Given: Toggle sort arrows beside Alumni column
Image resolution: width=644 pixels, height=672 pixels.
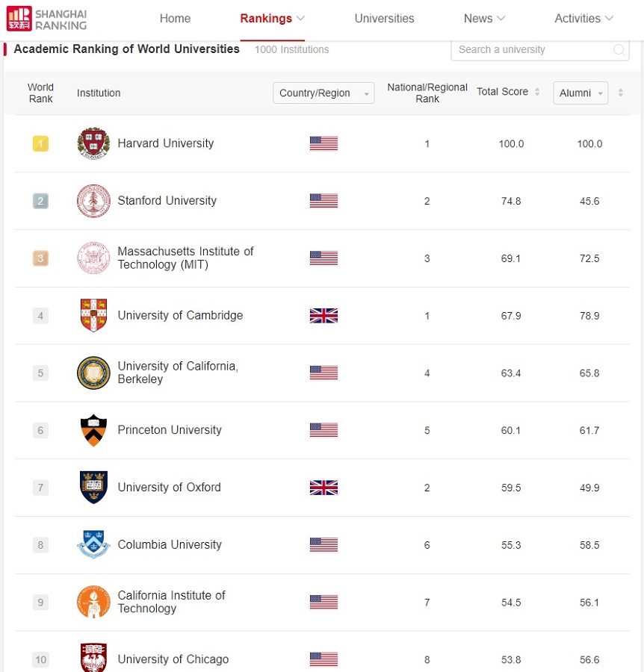Looking at the screenshot, I should coord(620,93).
